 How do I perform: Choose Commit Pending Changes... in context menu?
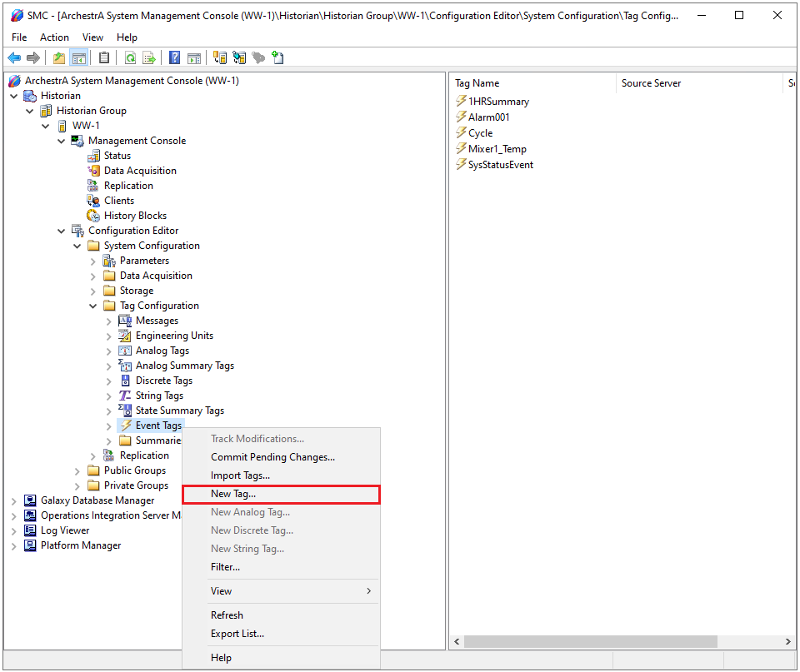coord(281,457)
